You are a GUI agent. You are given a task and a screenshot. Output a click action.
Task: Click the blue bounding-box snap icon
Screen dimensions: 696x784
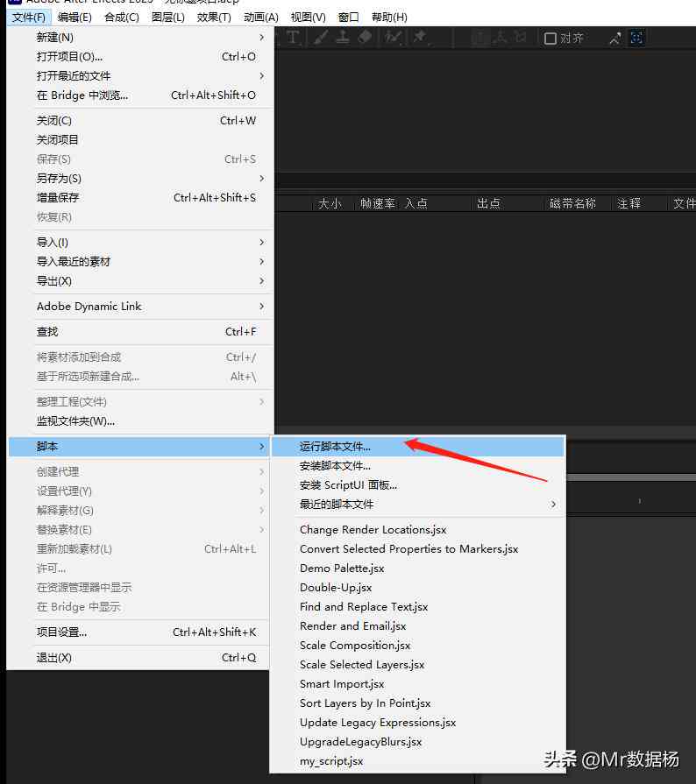636,38
